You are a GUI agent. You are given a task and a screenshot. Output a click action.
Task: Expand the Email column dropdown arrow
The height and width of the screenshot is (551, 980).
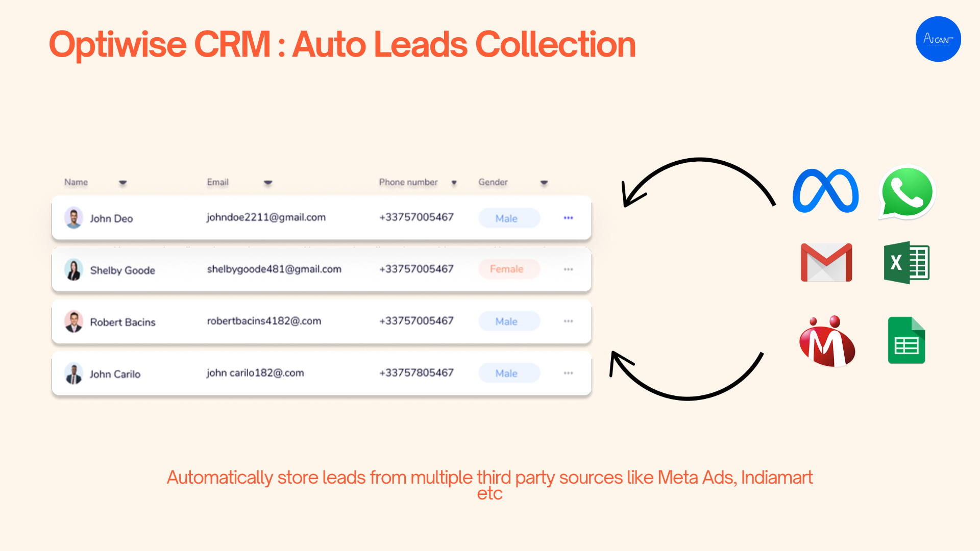tap(268, 183)
